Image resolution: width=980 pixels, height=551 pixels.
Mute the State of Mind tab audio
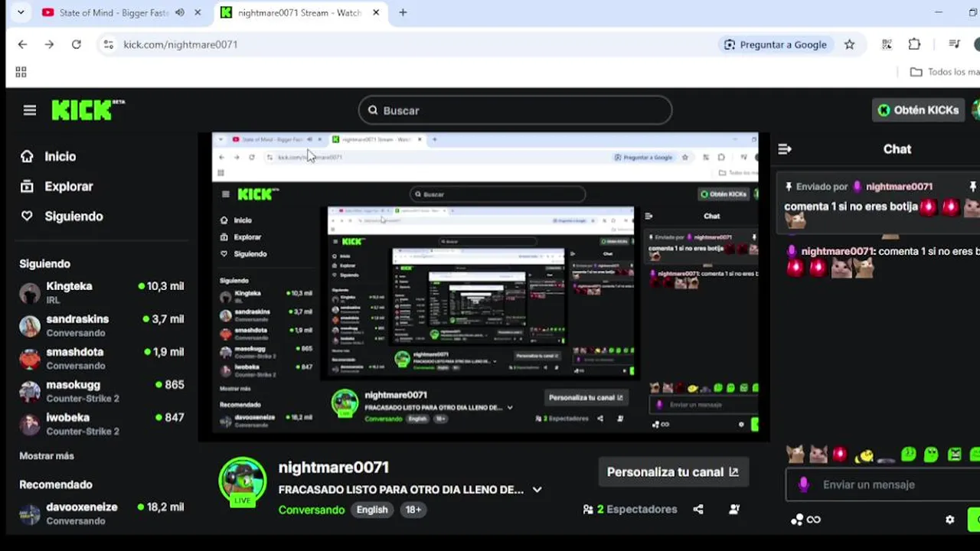pos(179,13)
